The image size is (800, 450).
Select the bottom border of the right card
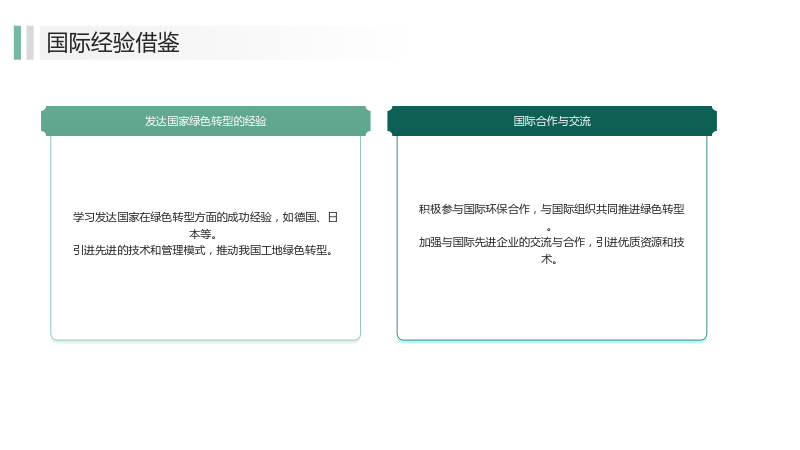coord(552,339)
